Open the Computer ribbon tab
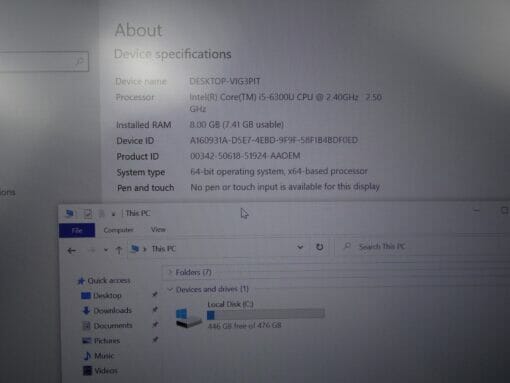Screen dimensions: 510x383 [x=118, y=230]
